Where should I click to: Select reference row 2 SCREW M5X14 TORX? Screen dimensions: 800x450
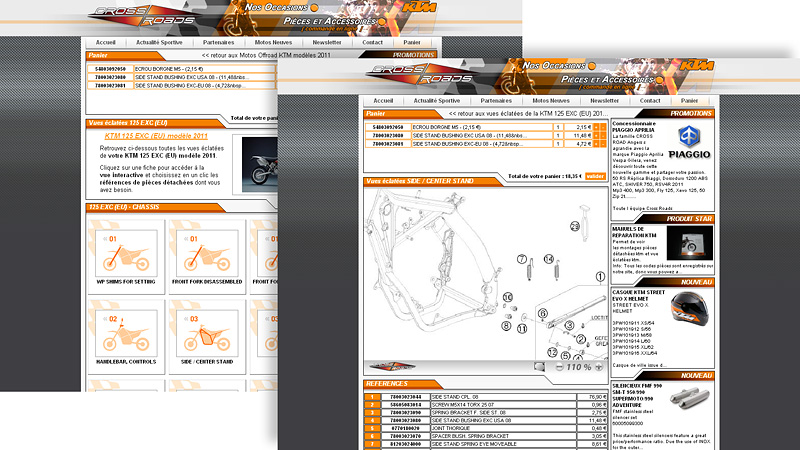pos(485,405)
